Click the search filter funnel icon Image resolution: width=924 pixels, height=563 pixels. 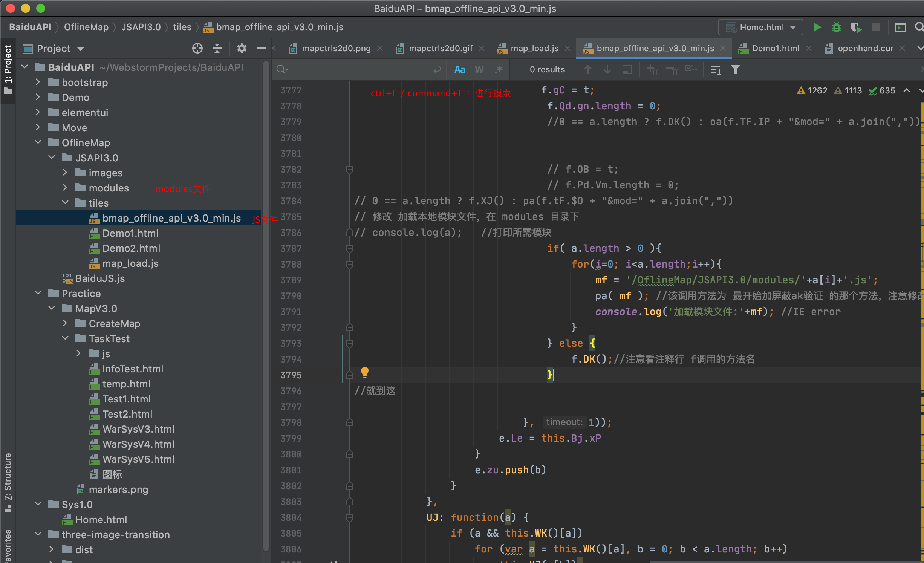coord(735,69)
